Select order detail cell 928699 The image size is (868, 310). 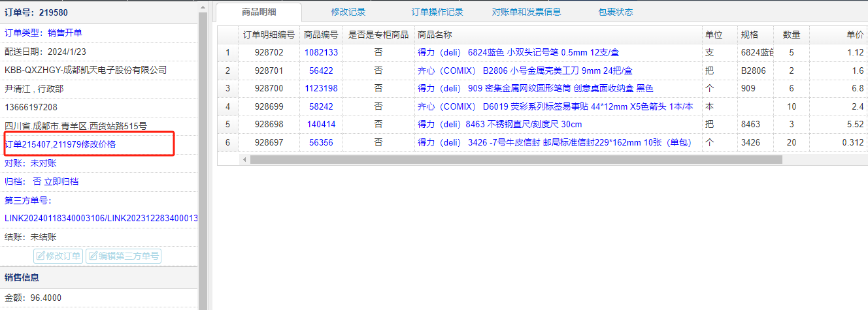click(x=269, y=106)
